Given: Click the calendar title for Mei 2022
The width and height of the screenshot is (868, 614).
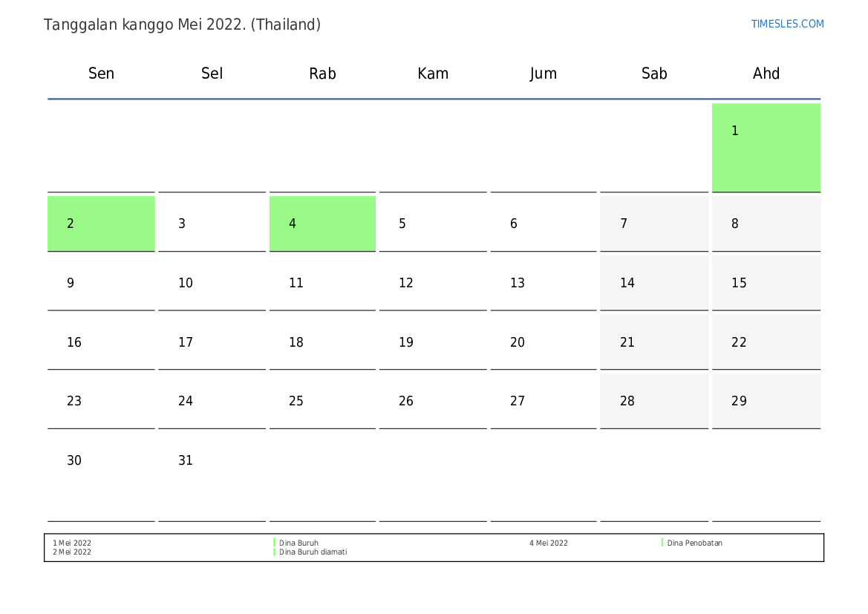Looking at the screenshot, I should (182, 25).
